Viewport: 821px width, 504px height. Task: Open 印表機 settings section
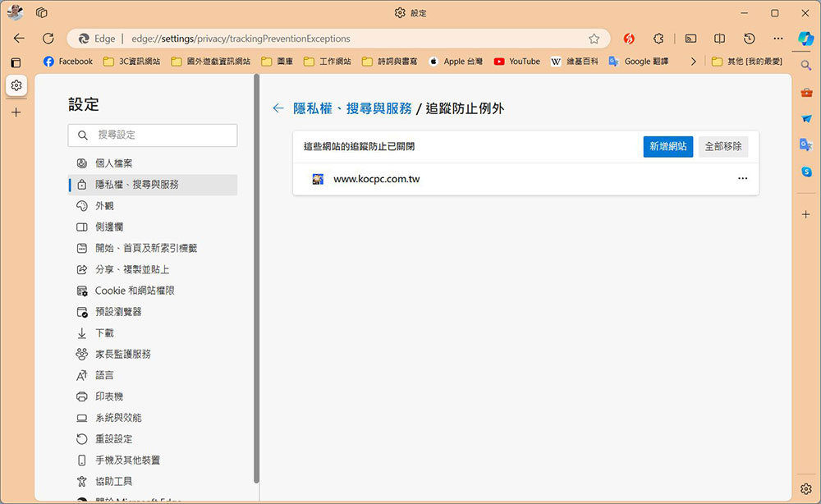153,396
